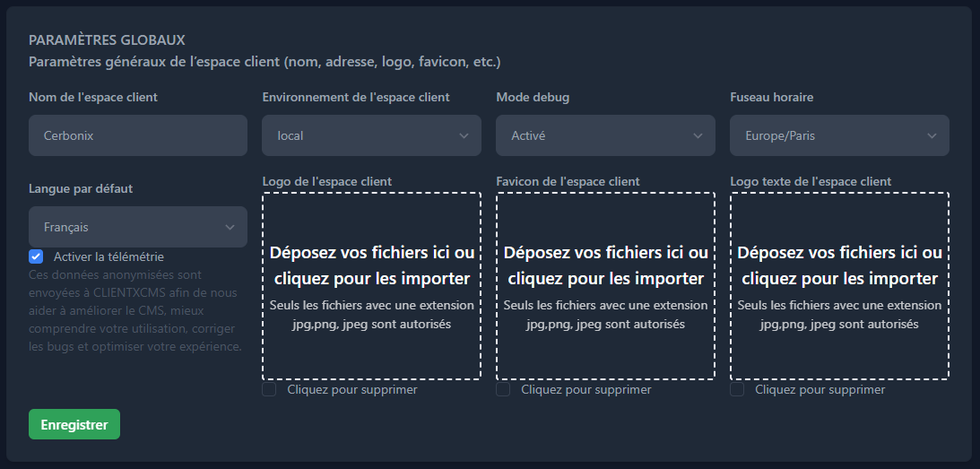The width and height of the screenshot is (980, 469).
Task: Click the "Activer la télémétrie" label text
Action: [108, 256]
